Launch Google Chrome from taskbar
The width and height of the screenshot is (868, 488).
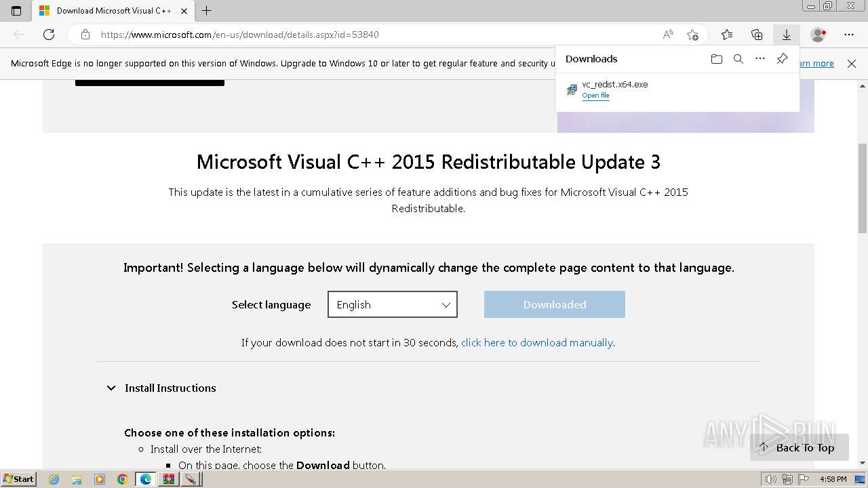coord(122,479)
